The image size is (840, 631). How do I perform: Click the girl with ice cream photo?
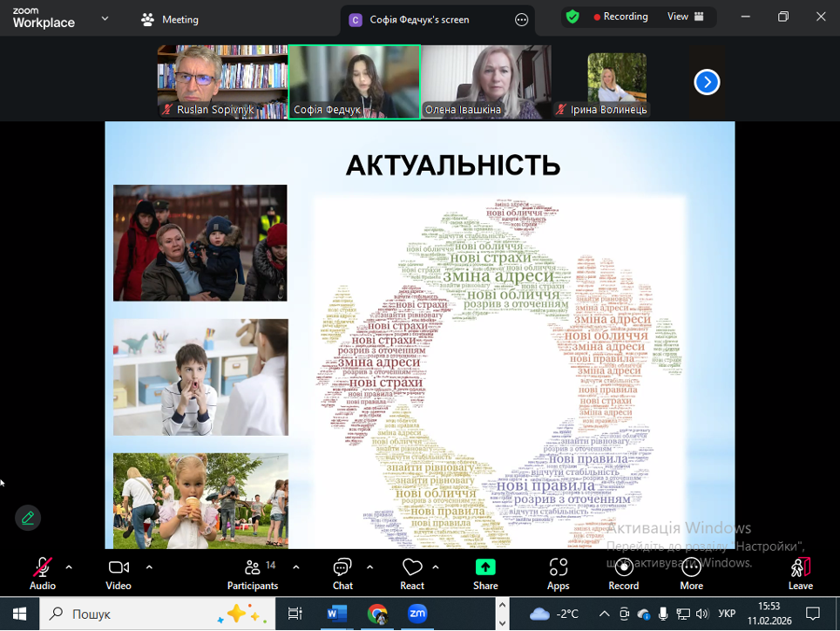click(x=200, y=501)
